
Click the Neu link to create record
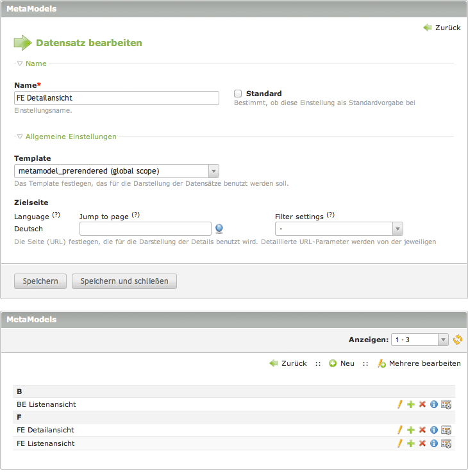342,363
